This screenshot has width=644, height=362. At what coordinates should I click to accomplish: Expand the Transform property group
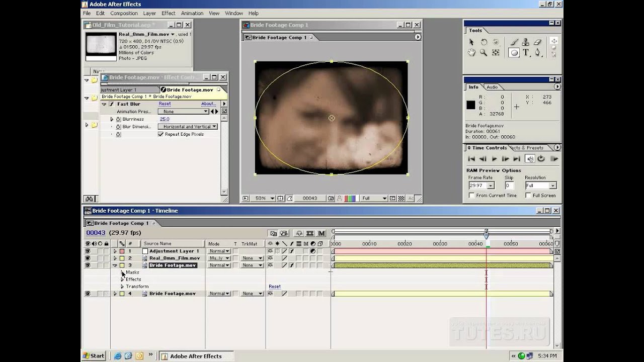[122, 287]
